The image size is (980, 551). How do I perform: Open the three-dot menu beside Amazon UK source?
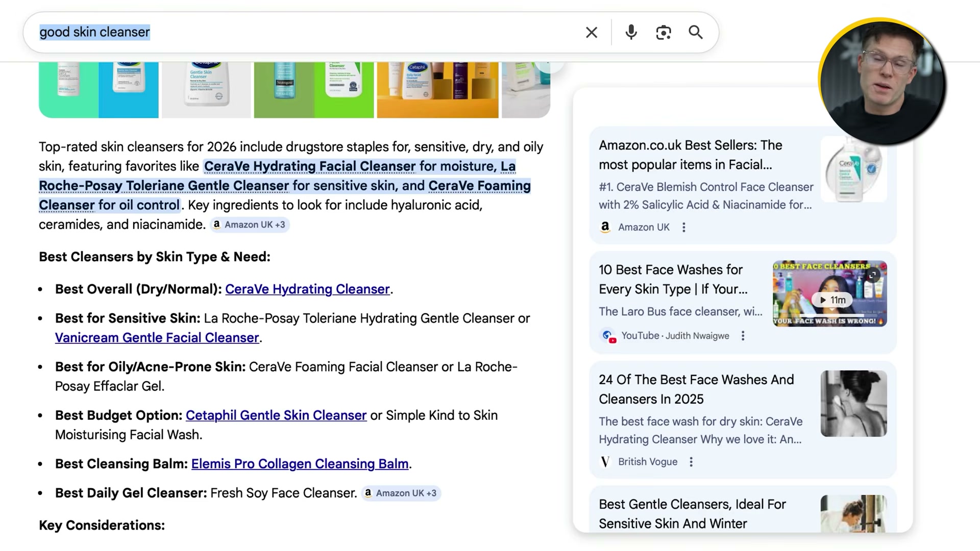tap(684, 228)
